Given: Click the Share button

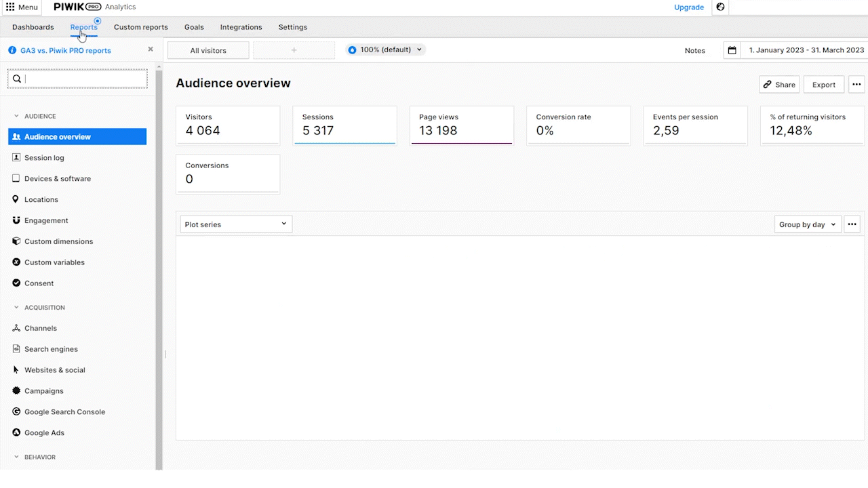Looking at the screenshot, I should tap(779, 85).
